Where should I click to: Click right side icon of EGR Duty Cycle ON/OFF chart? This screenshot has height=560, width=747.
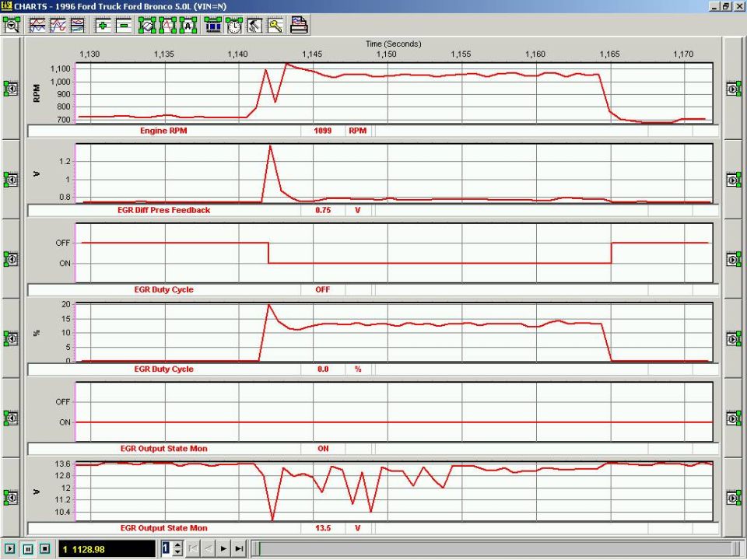[734, 259]
